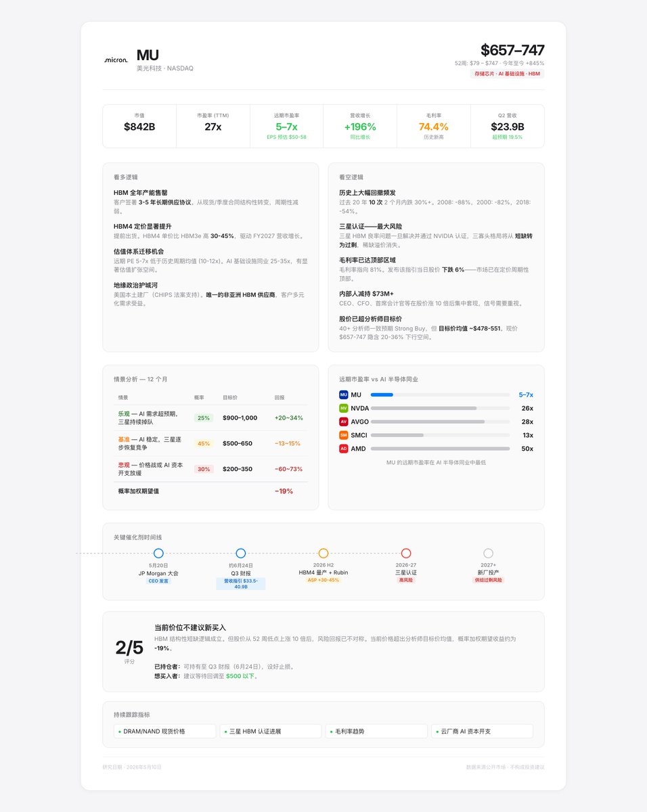Click the AVGO 28x valuation bar
Viewport: 647px width, 812px height.
click(x=441, y=422)
